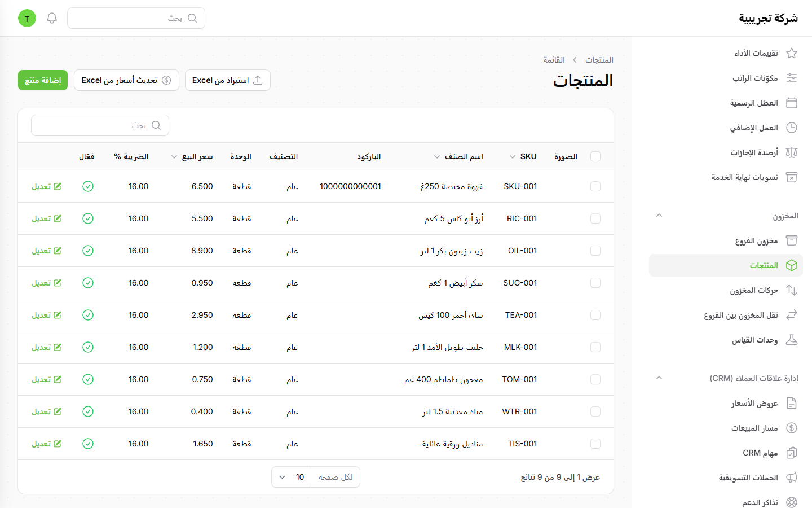Open حركات المخزون in sidebar
This screenshot has width=812, height=508.
726,290
